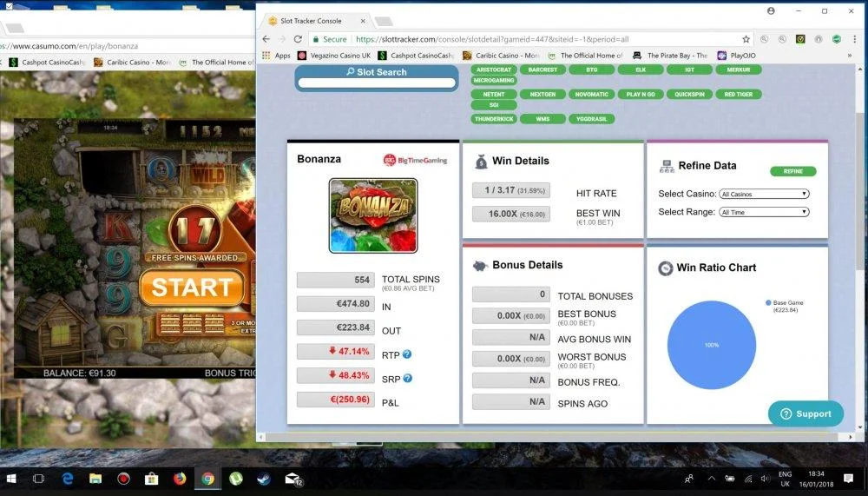Filter by BTG provider
This screenshot has height=496, width=868.
pyautogui.click(x=591, y=69)
